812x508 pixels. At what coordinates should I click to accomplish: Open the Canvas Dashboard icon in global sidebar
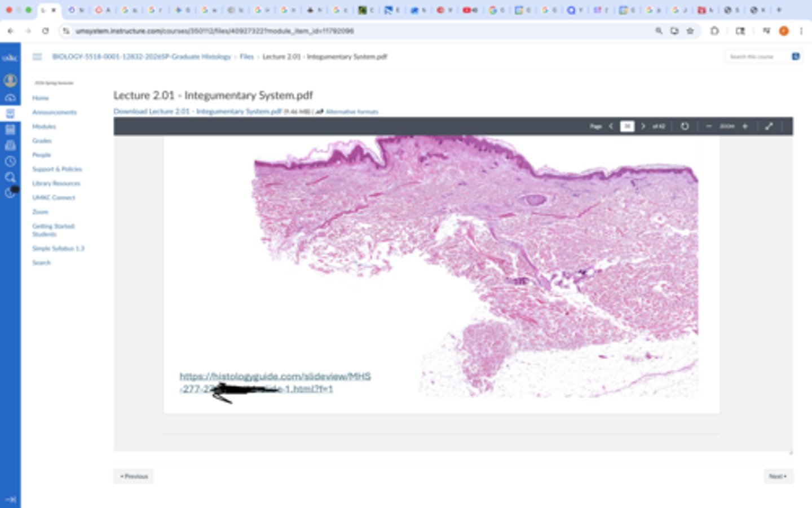tap(10, 98)
